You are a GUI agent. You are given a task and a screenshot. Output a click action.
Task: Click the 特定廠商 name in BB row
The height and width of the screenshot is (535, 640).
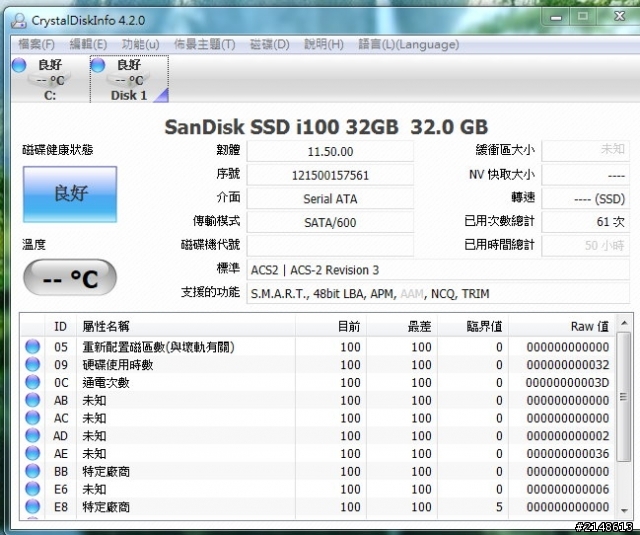106,471
